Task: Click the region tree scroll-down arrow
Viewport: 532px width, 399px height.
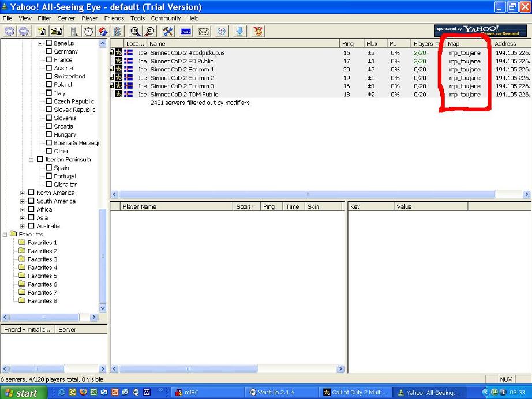Action: click(103, 308)
